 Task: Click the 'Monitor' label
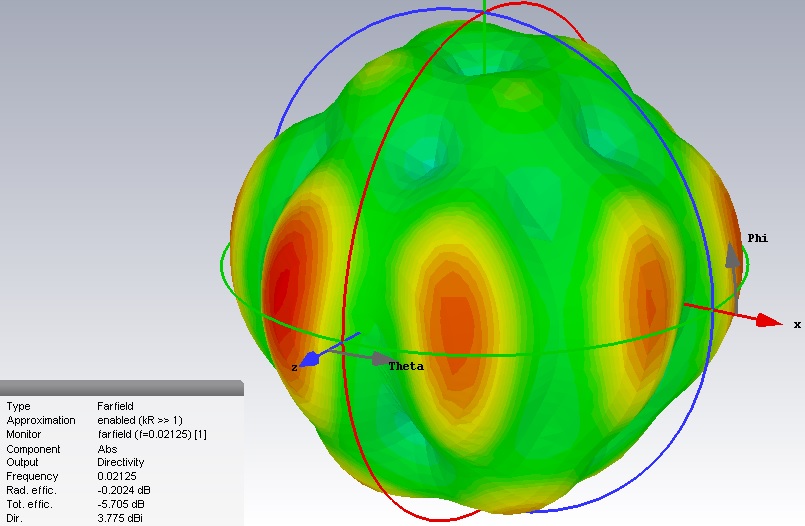[24, 434]
